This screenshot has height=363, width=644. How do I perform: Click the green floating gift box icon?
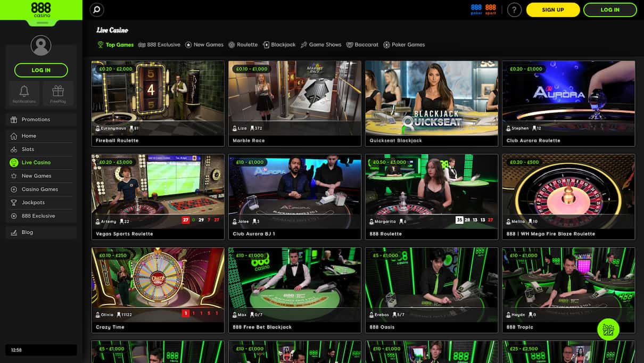(x=608, y=330)
